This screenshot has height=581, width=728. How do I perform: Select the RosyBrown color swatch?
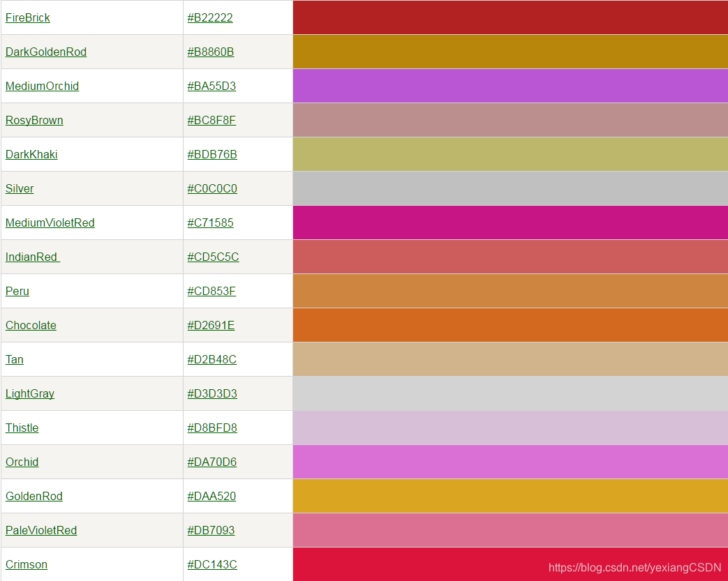click(x=510, y=120)
